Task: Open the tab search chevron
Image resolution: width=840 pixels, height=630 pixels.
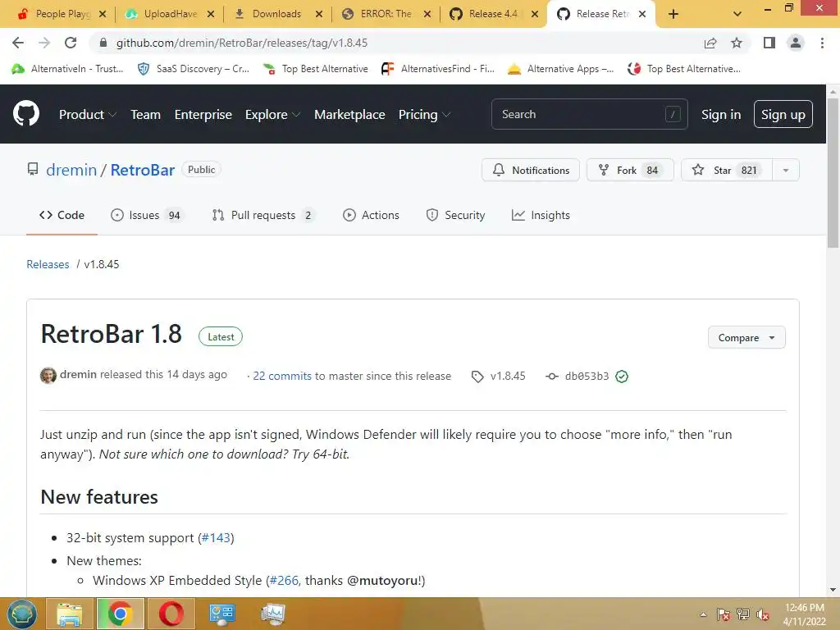Action: 737,14
